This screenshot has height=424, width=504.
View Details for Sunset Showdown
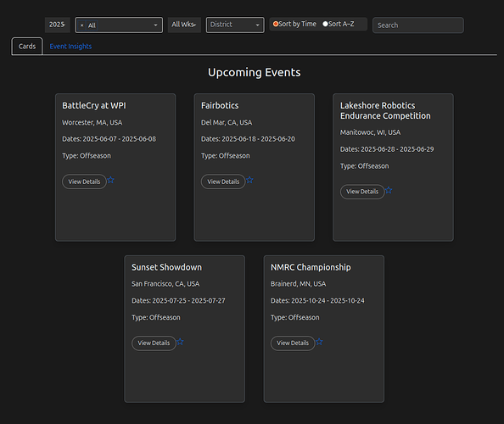[154, 343]
